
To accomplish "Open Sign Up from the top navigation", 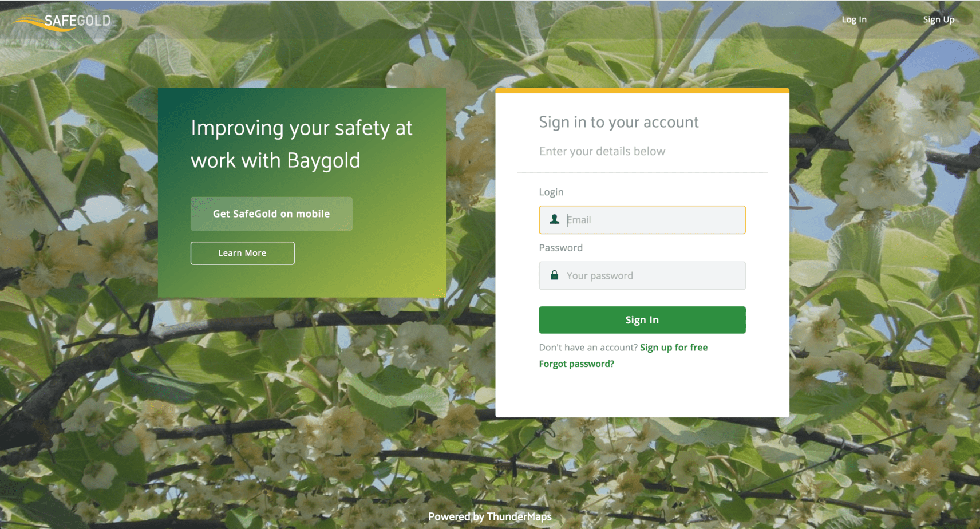I will tap(939, 19).
